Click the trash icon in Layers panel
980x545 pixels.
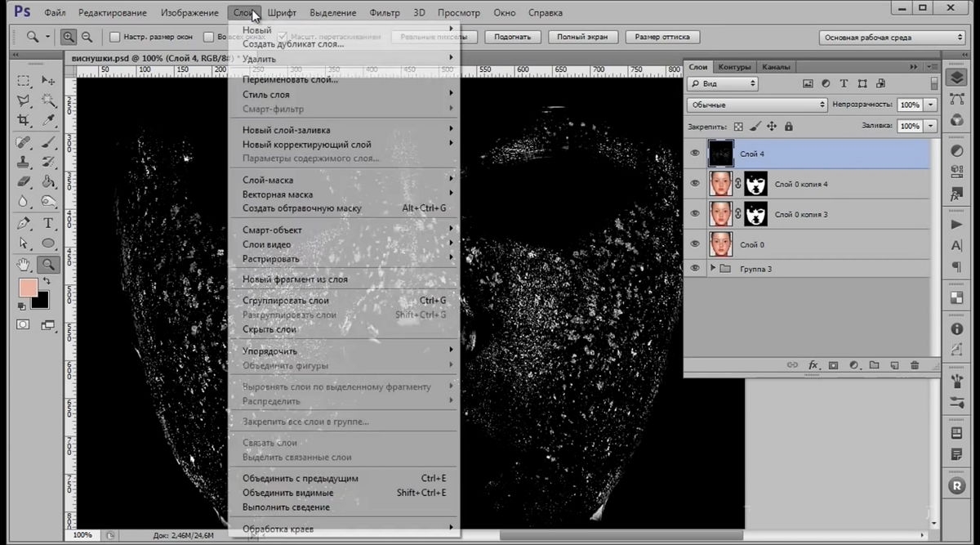click(x=914, y=365)
